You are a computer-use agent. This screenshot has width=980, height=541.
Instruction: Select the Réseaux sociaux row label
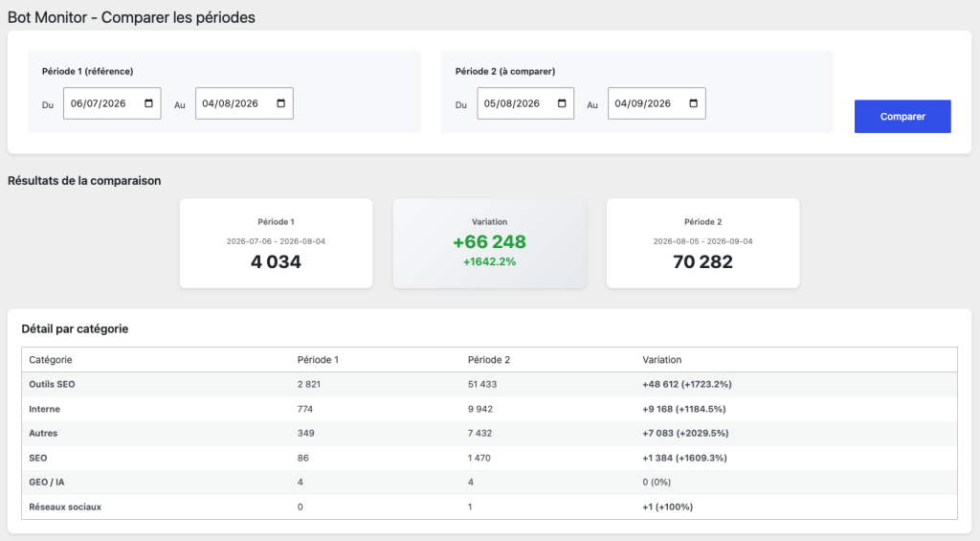tap(65, 507)
